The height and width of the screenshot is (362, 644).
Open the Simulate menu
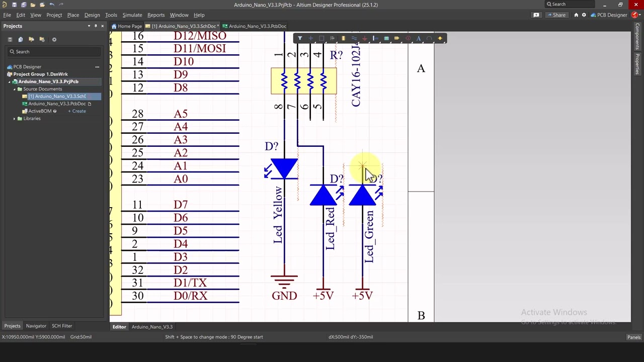pyautogui.click(x=132, y=15)
